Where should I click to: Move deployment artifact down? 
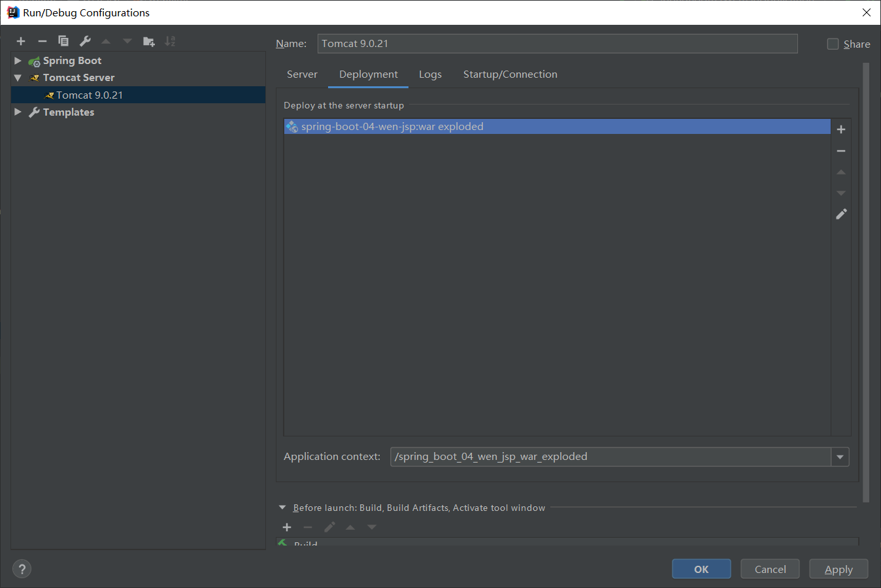coord(841,193)
